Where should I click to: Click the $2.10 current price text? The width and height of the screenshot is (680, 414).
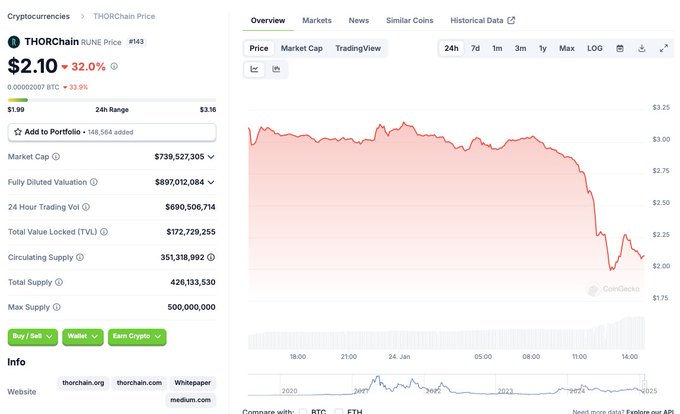33,66
